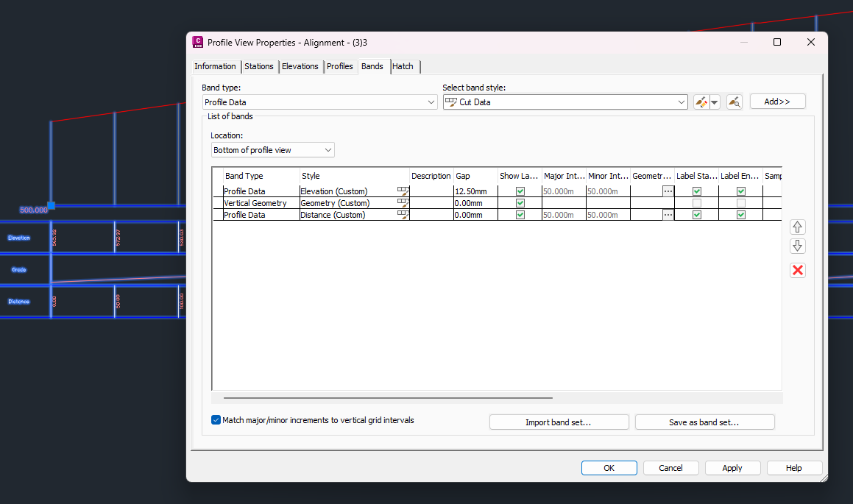853x504 pixels.
Task: Click the Cancel button
Action: [670, 468]
